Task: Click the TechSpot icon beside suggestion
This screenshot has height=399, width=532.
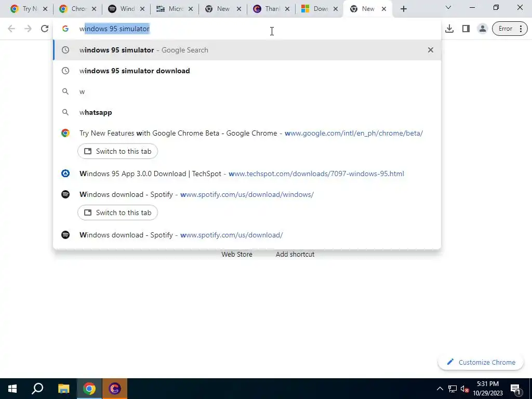Action: point(65,174)
